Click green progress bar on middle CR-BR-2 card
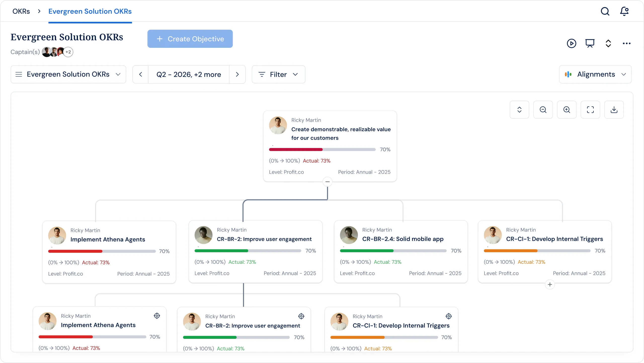 [248, 251]
